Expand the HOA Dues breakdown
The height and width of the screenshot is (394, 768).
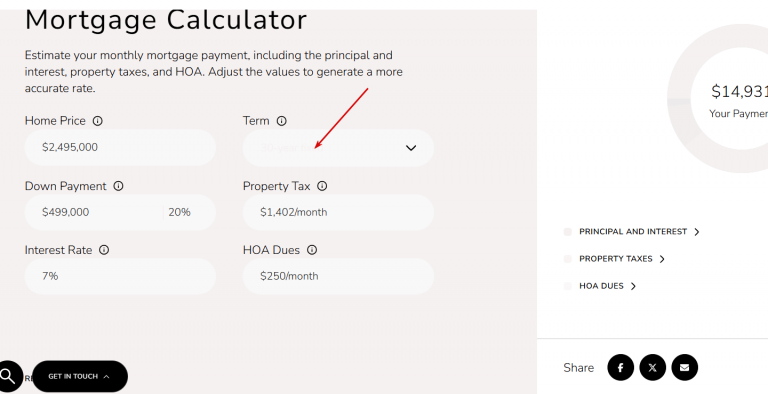click(607, 286)
